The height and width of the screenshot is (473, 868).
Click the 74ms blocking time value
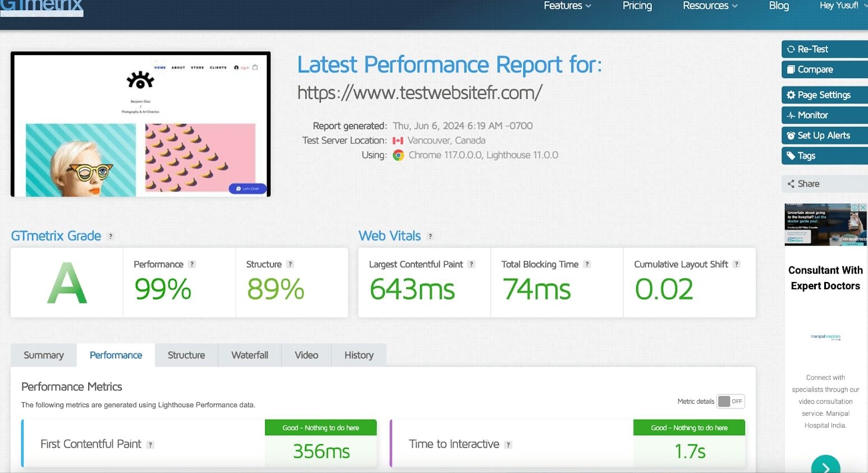[537, 290]
